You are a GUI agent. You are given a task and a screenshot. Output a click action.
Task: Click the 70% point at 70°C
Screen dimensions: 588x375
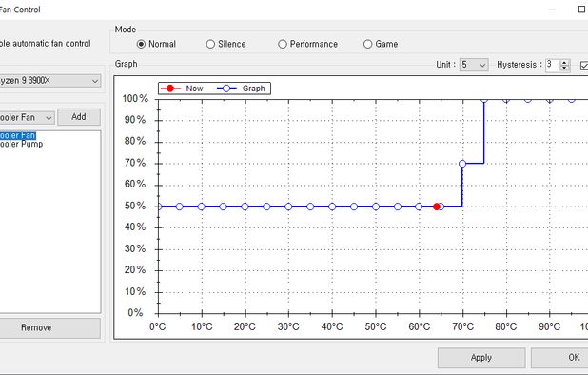click(462, 164)
